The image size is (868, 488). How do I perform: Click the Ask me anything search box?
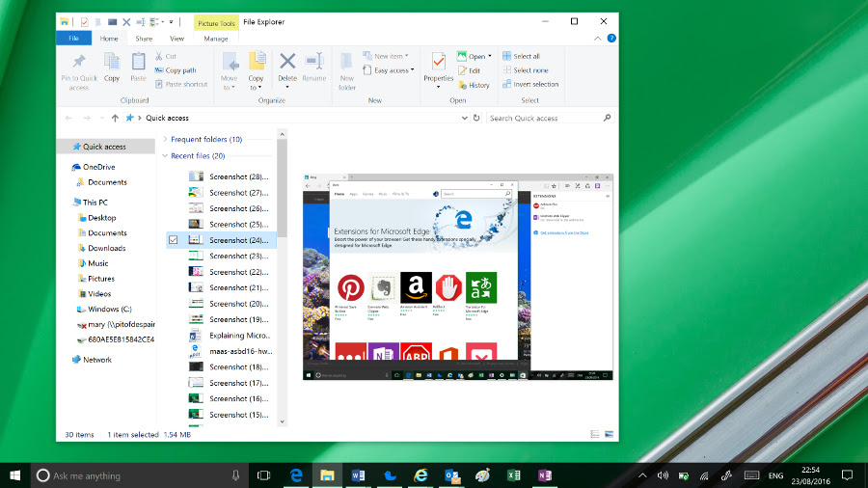click(138, 475)
